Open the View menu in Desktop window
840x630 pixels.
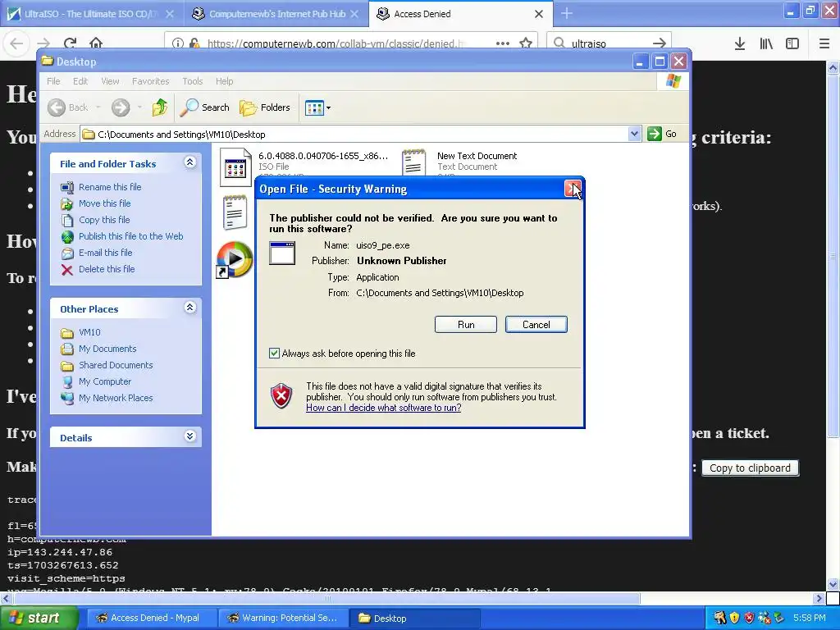tap(110, 81)
